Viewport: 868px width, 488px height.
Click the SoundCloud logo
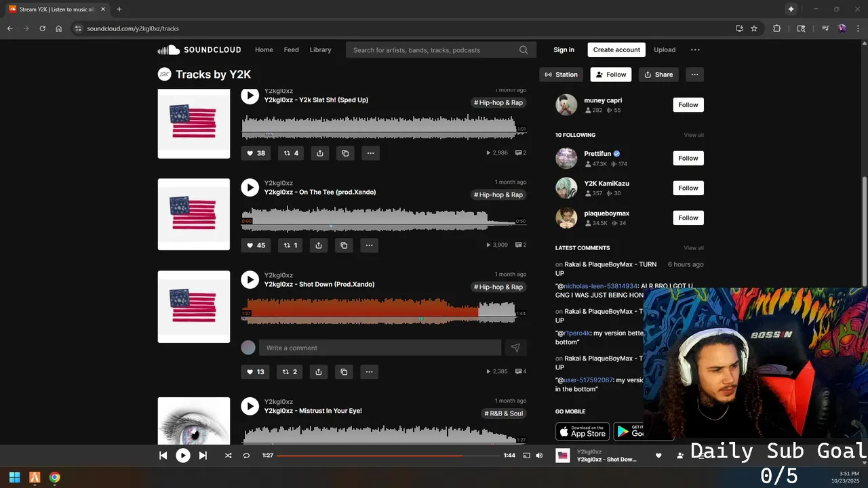pos(199,49)
